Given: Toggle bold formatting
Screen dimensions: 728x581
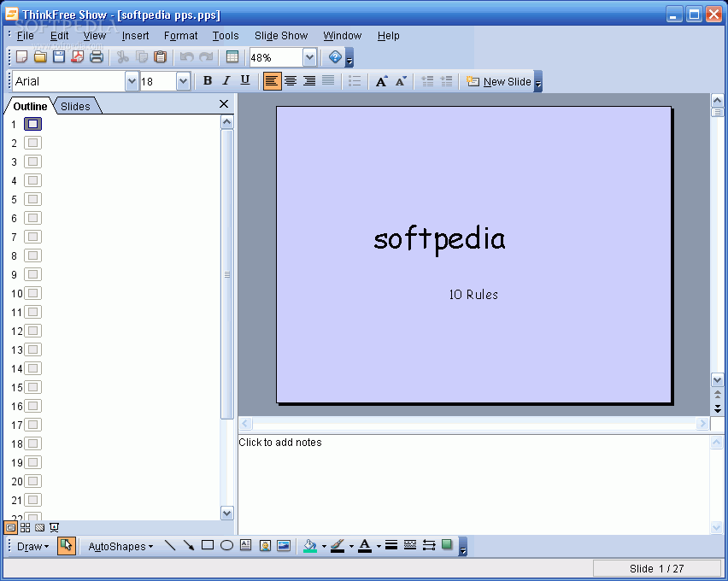Looking at the screenshot, I should pyautogui.click(x=208, y=81).
